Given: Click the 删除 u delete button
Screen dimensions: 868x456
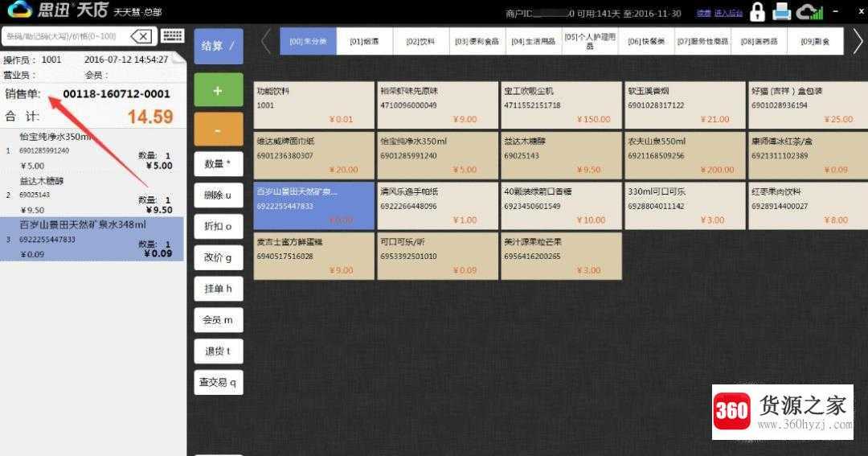Looking at the screenshot, I should pos(218,195).
